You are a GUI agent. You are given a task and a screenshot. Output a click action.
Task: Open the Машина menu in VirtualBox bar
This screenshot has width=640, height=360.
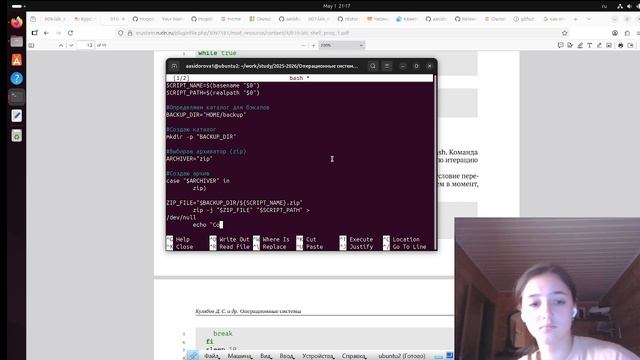pos(240,356)
